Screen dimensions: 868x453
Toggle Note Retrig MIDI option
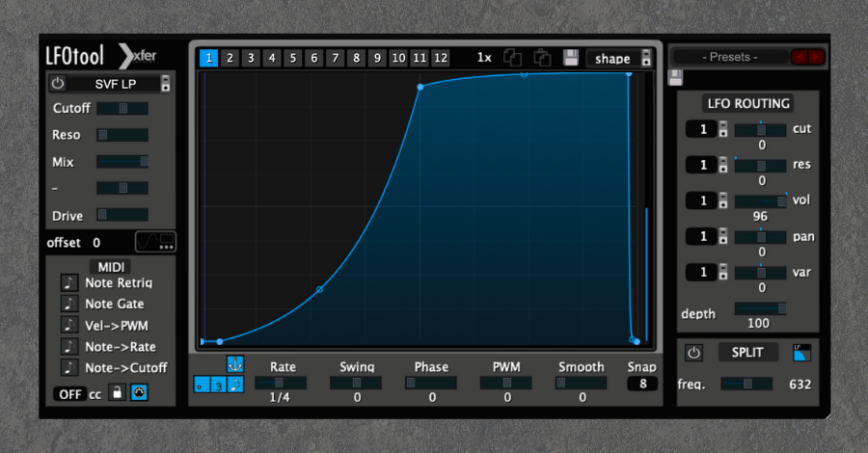[69, 282]
